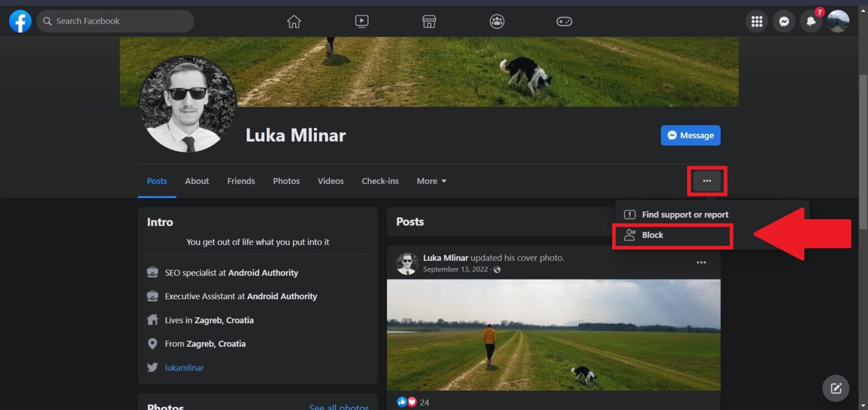Open notifications bell with 7 badge
The height and width of the screenshot is (410, 868).
pos(811,21)
